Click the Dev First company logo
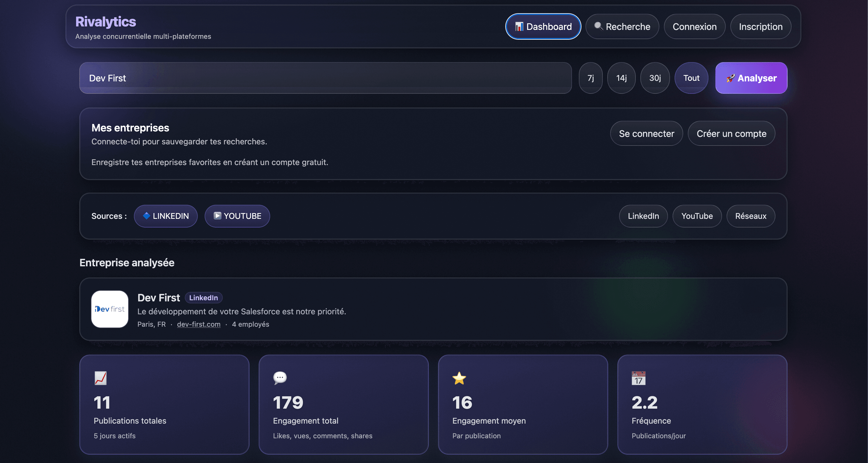 pos(110,309)
